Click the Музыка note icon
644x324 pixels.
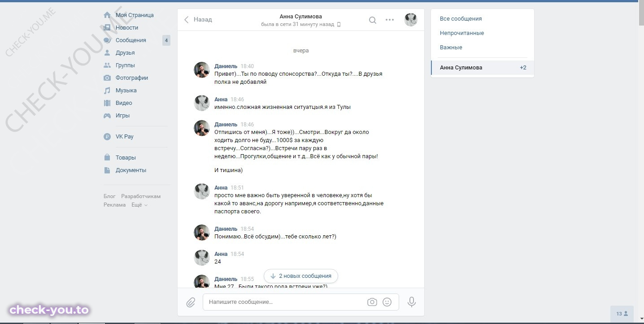(x=107, y=91)
